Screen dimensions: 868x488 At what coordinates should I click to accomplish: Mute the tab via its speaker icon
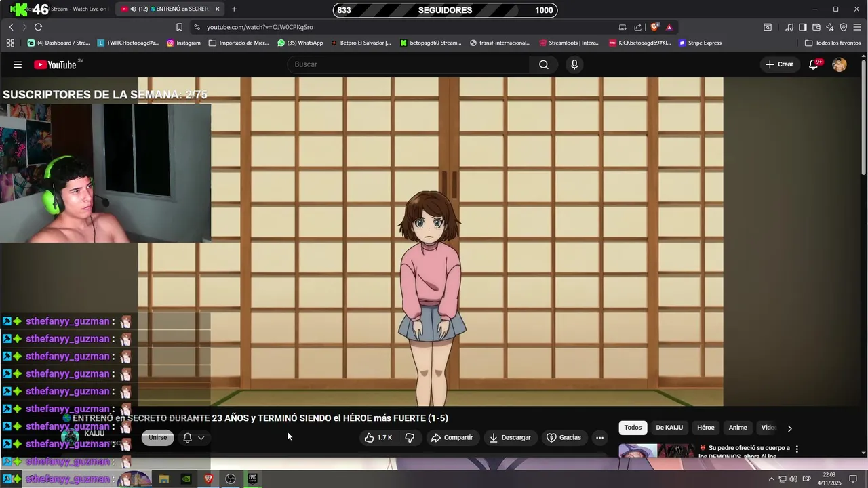click(133, 9)
